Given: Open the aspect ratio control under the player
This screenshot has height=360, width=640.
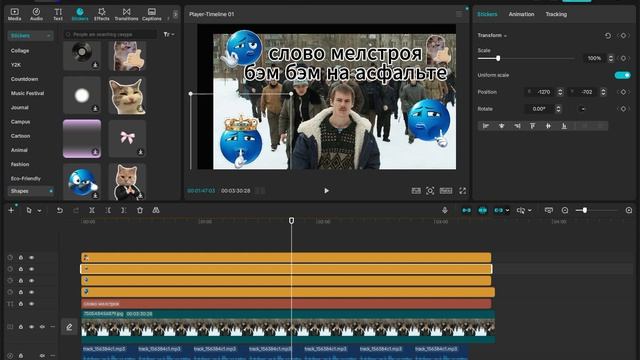Looking at the screenshot, I should tap(446, 191).
